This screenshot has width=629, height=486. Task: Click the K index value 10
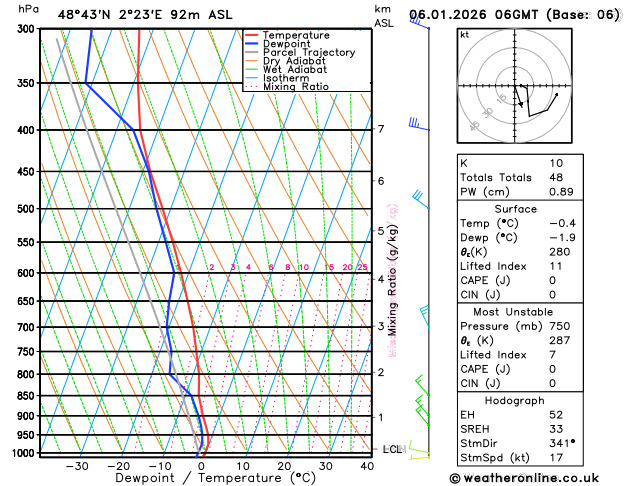tap(556, 163)
